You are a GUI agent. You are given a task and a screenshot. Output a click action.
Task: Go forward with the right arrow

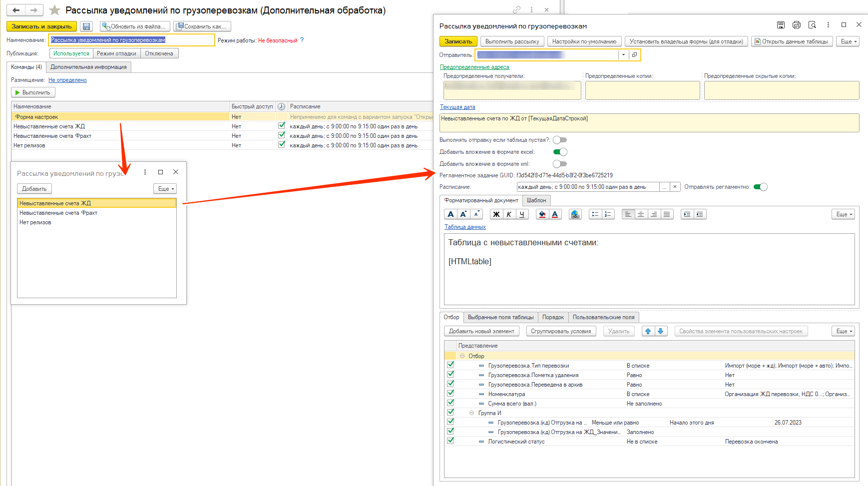33,10
